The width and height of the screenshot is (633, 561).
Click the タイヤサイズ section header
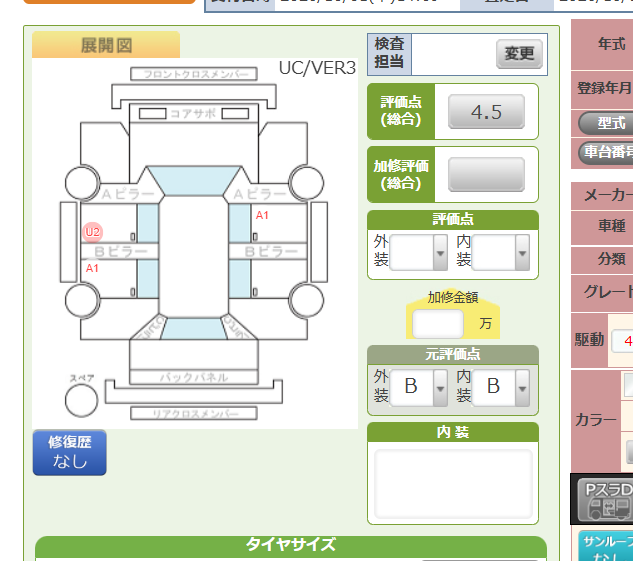(291, 545)
